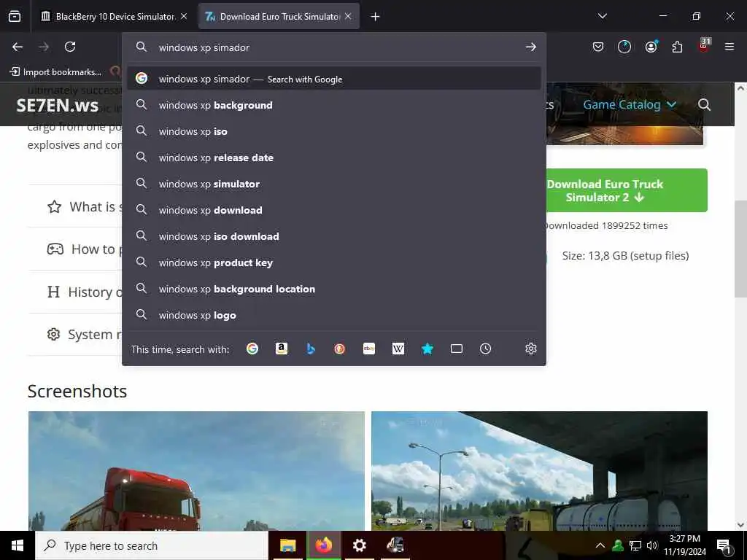
Task: Open the list all tabs chevron
Action: point(602,16)
